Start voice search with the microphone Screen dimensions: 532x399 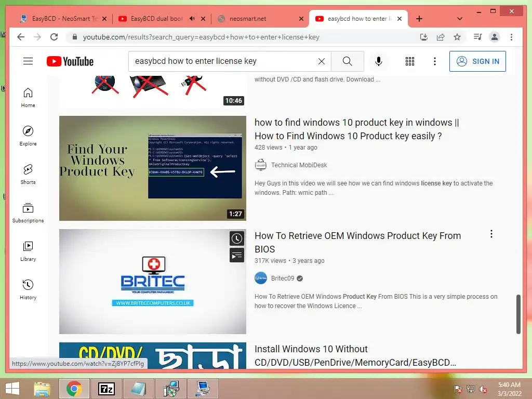pos(379,61)
